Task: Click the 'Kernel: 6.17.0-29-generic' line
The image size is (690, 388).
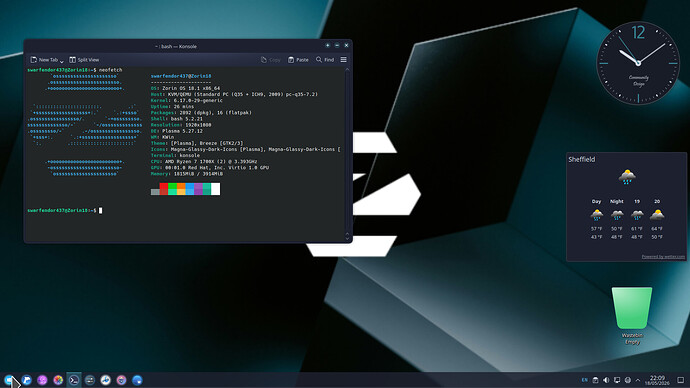Action: (187, 101)
